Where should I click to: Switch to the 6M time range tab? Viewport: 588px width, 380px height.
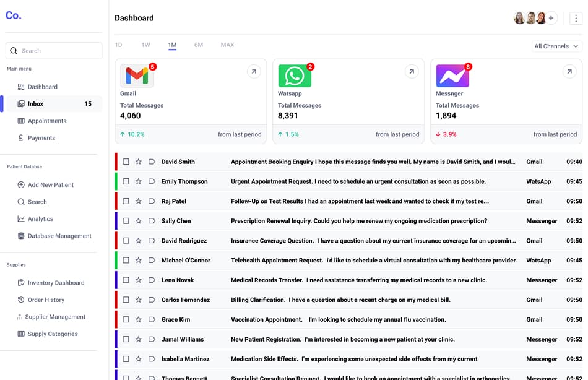point(199,45)
